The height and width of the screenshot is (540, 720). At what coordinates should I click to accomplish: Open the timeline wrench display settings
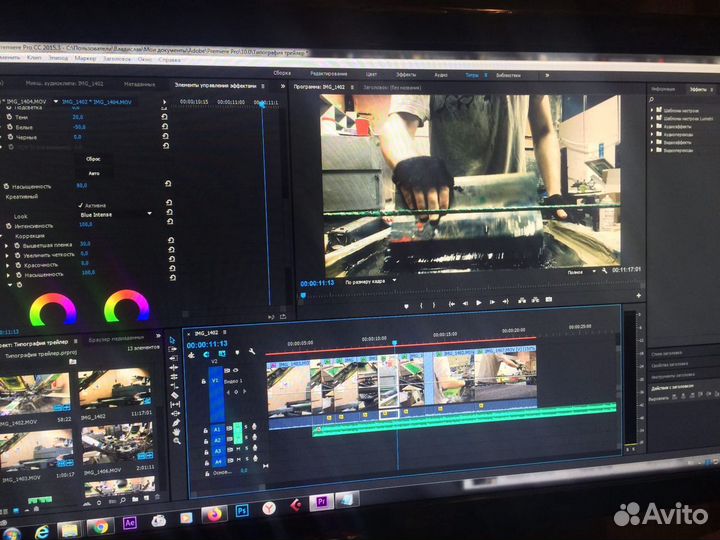[x=252, y=353]
